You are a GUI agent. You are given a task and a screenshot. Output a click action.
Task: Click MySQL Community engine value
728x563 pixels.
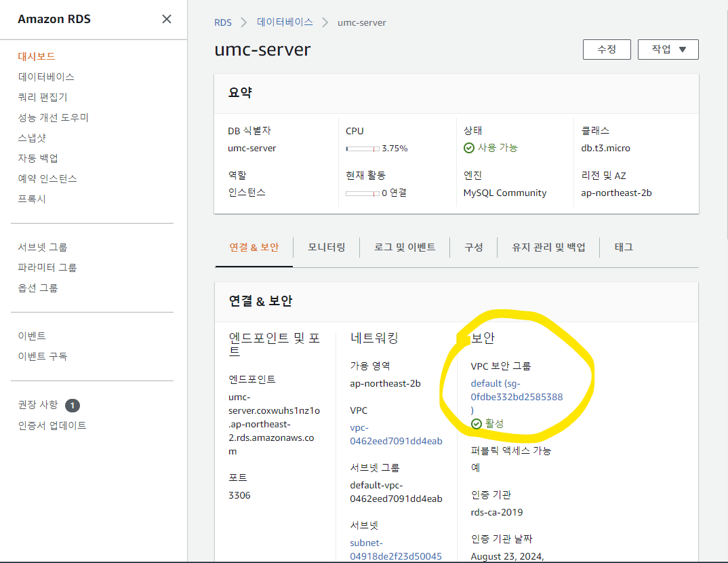click(x=505, y=193)
